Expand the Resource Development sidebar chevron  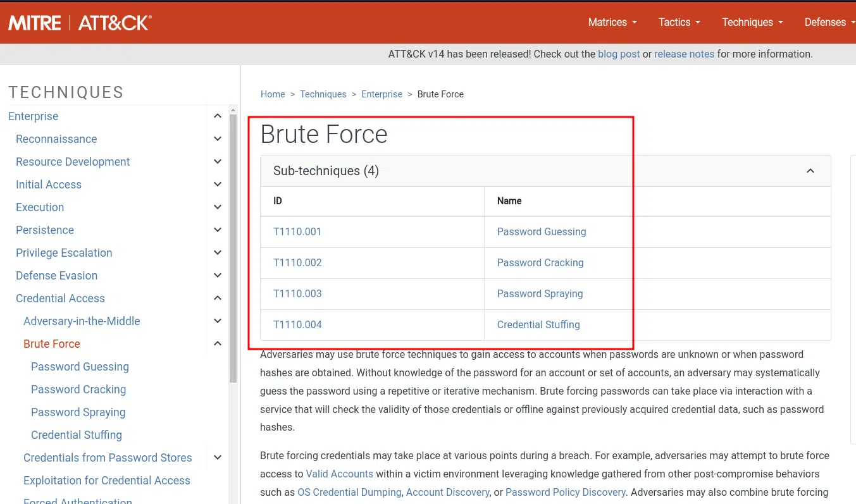217,162
